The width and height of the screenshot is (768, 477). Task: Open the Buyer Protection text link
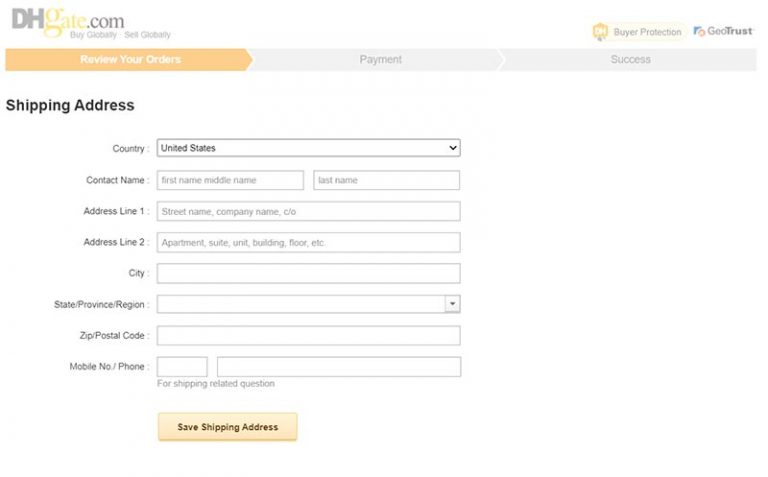(647, 32)
